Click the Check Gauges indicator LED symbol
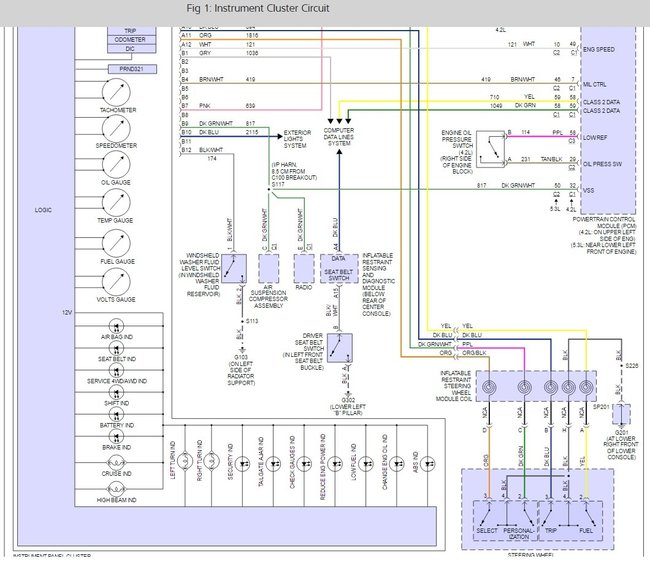This screenshot has width=650, height=569. tap(304, 464)
